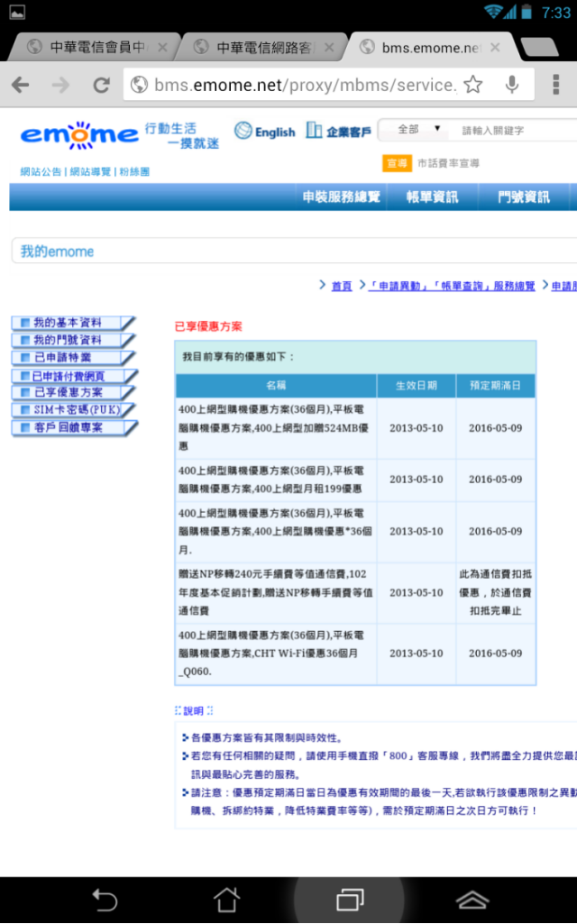Open Chrome three-dot overflow menu
Screen dimensions: 577x924
click(555, 85)
